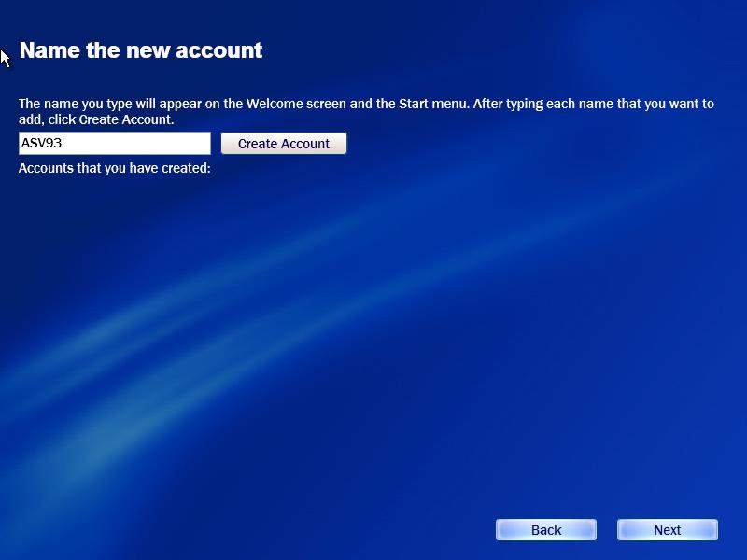Click the 'Name the new account' heading
The height and width of the screenshot is (560, 747).
pos(140,50)
